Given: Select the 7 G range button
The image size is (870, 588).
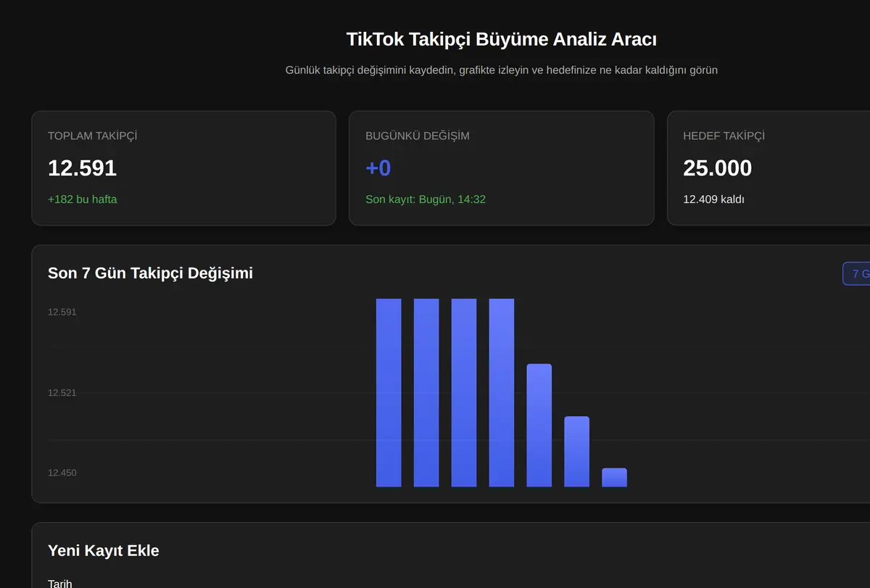Looking at the screenshot, I should [x=856, y=273].
